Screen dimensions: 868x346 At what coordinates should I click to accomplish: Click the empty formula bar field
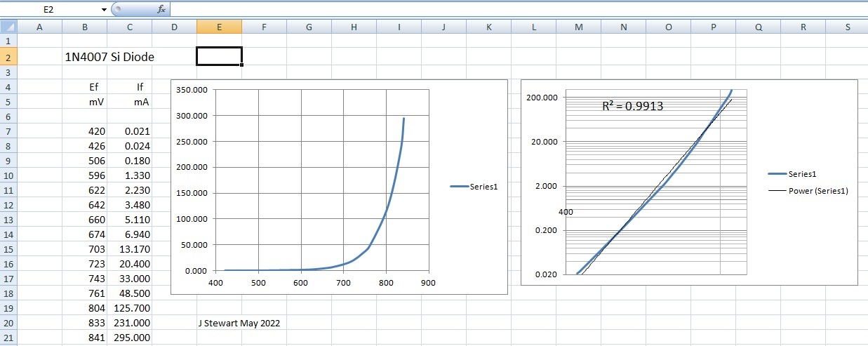click(x=518, y=10)
